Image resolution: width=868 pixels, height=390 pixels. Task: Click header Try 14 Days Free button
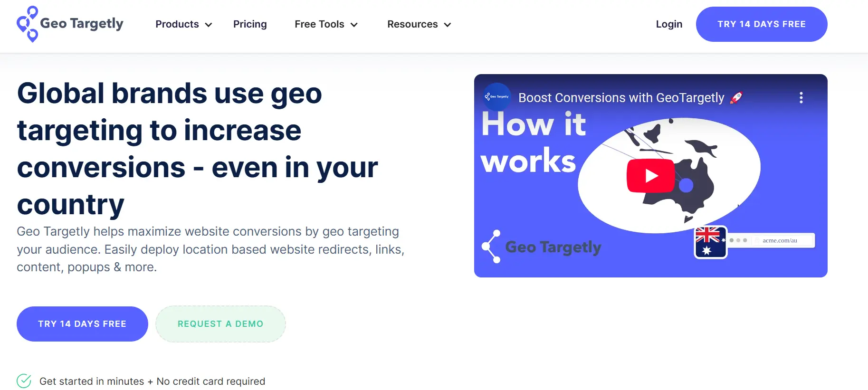(x=762, y=24)
